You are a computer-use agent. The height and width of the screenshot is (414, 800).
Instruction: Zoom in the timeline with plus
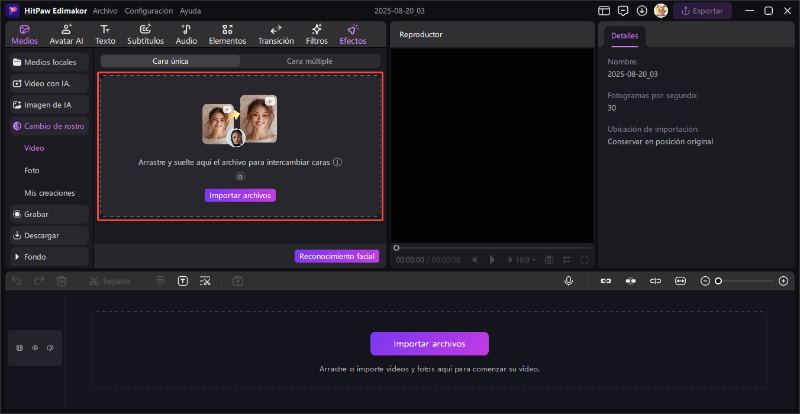(x=784, y=281)
